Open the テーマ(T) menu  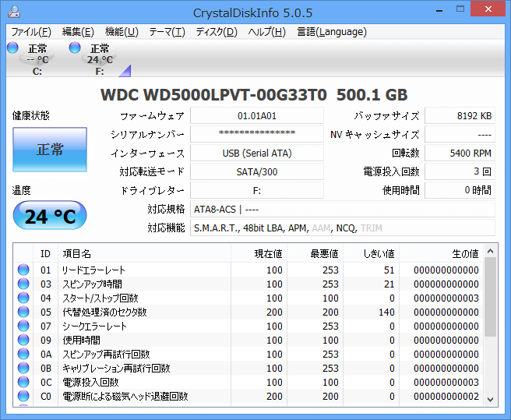point(167,32)
